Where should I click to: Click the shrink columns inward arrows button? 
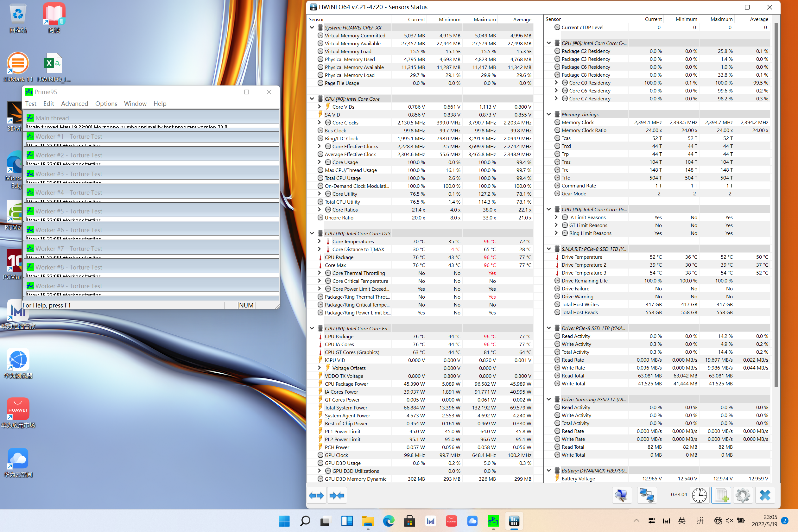pyautogui.click(x=337, y=496)
